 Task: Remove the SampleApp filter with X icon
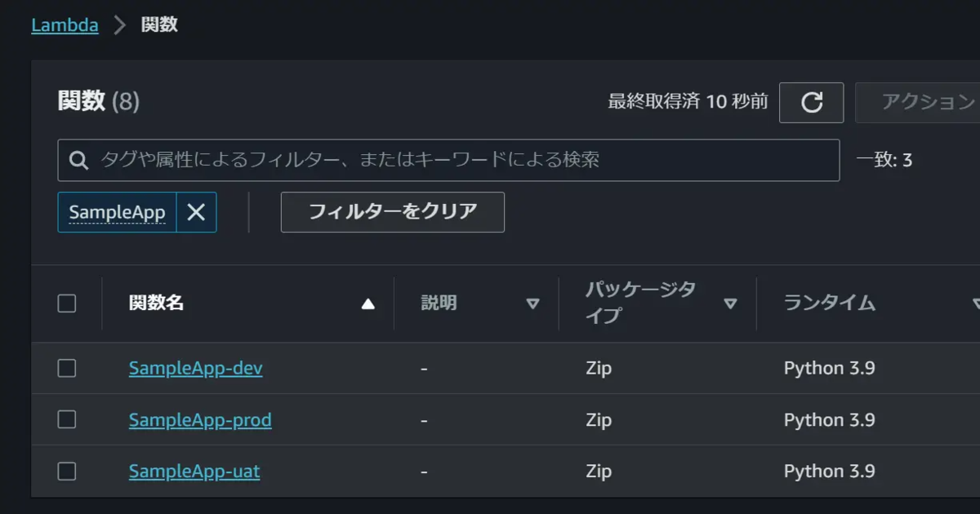(x=196, y=212)
